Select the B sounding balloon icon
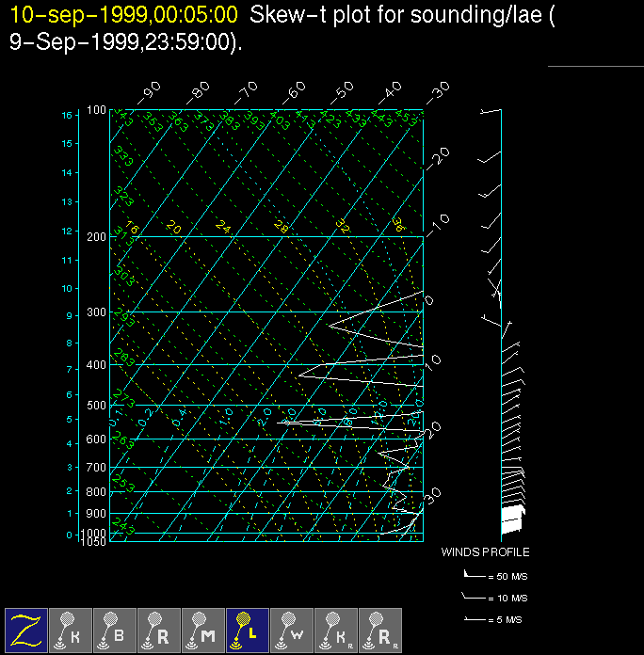Viewport: 644px width, 655px height. 116,629
